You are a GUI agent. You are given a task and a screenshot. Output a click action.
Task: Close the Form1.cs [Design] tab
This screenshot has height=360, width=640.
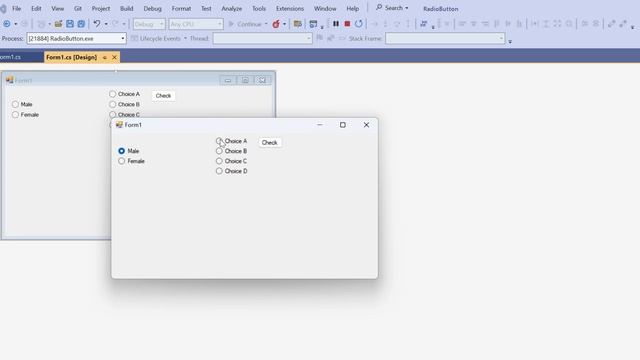[x=114, y=58]
